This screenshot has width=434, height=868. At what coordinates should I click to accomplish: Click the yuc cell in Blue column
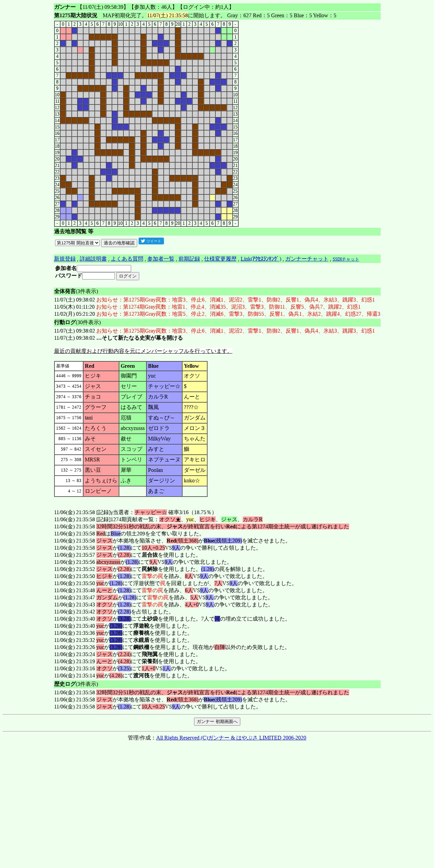[x=164, y=376]
